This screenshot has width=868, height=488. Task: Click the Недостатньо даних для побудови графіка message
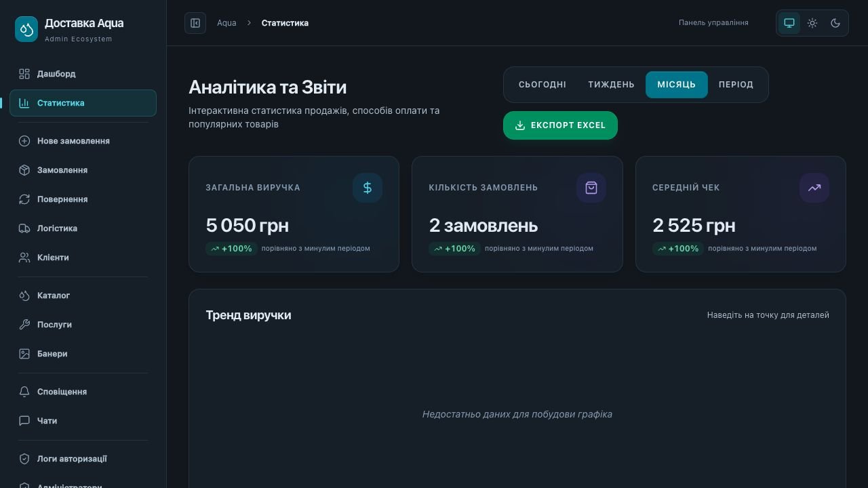(x=517, y=414)
